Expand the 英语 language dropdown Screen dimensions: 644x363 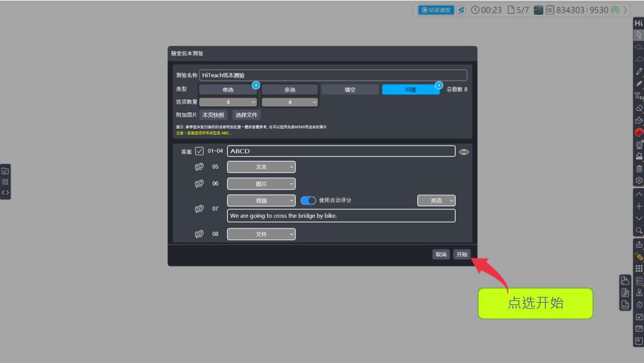pyautogui.click(x=436, y=200)
